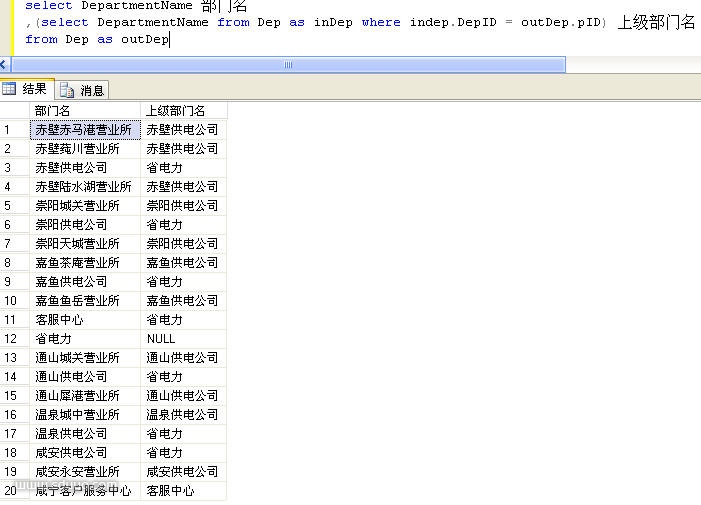Image resolution: width=701 pixels, height=505 pixels.
Task: Select cell 通山城关营业所
Action: click(85, 358)
